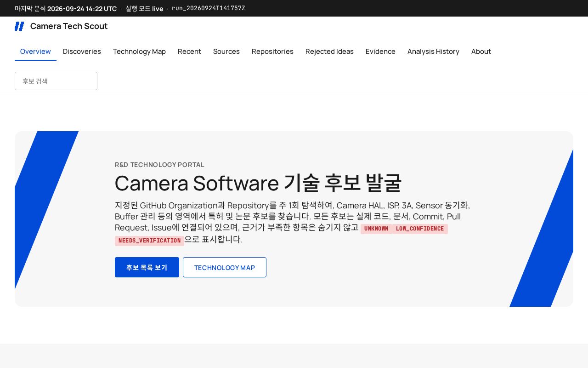Screen dimensions: 588x368
Task: Open the About tab
Action: pos(481,52)
